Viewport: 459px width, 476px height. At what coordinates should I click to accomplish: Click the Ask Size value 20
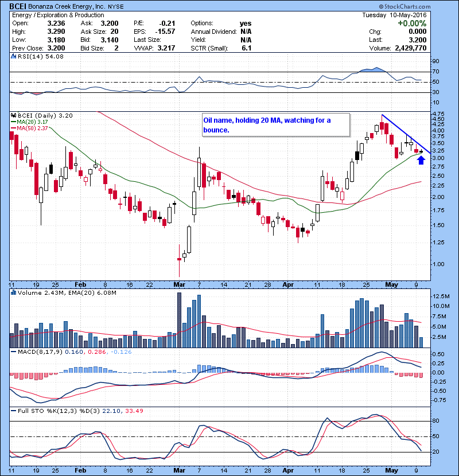pos(115,32)
